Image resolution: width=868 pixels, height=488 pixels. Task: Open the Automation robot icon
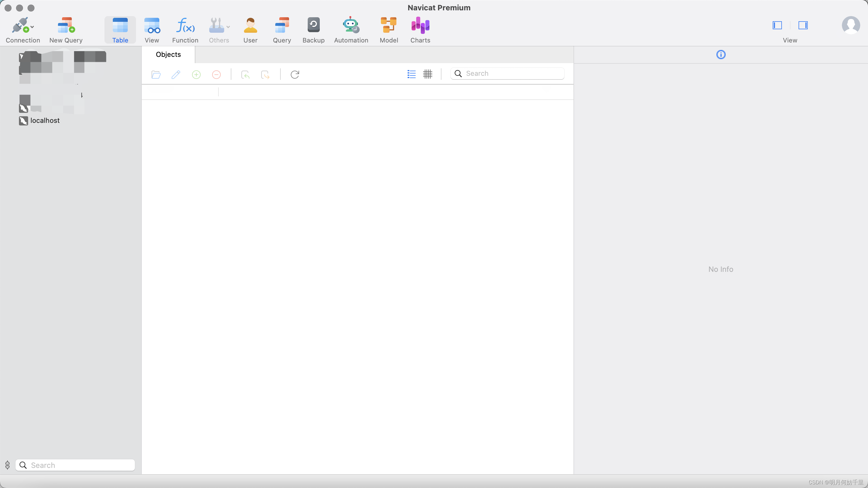click(x=351, y=25)
